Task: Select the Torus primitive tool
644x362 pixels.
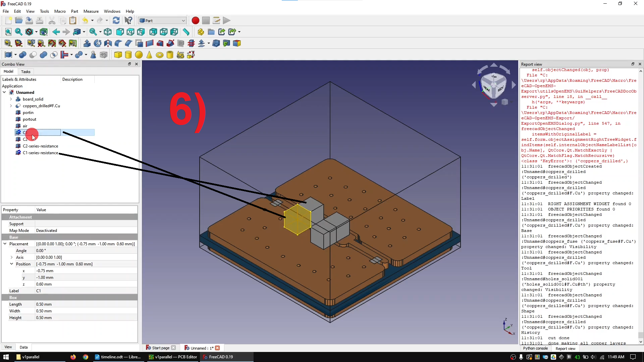Action: point(160,55)
